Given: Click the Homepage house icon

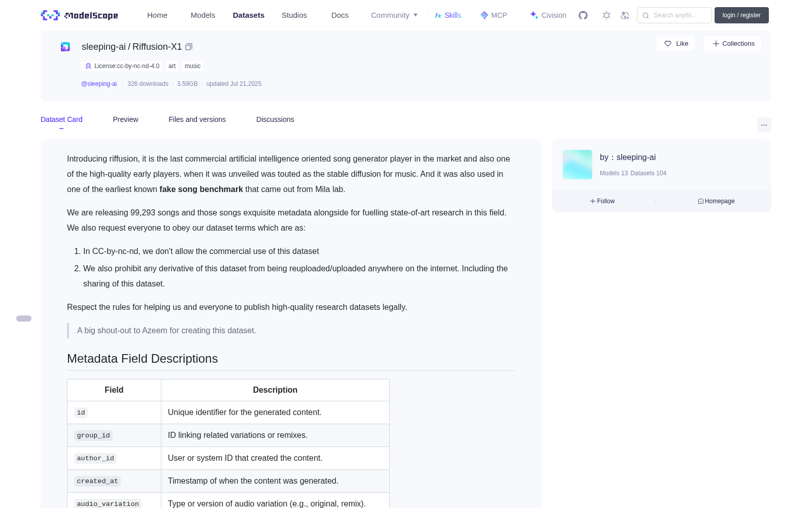Looking at the screenshot, I should pyautogui.click(x=701, y=201).
